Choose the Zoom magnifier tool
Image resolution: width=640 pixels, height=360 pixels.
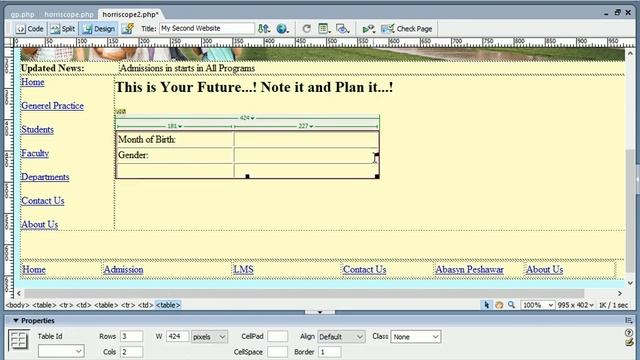coord(511,305)
